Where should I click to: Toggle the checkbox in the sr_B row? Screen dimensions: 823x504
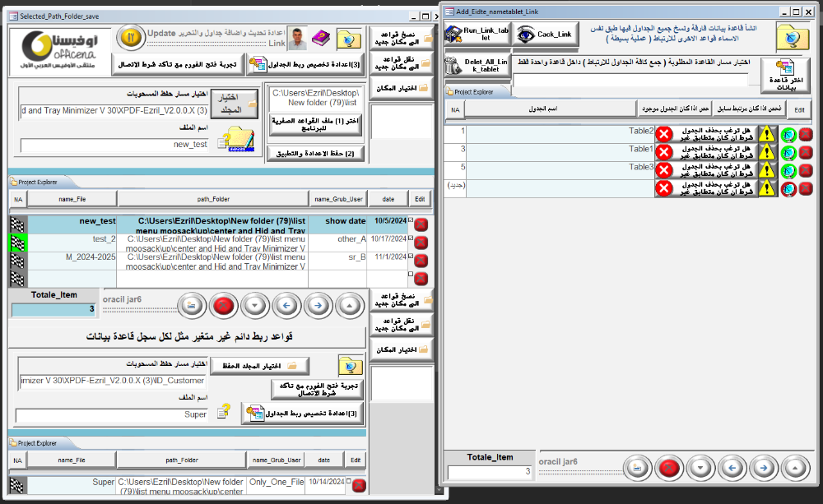point(411,256)
